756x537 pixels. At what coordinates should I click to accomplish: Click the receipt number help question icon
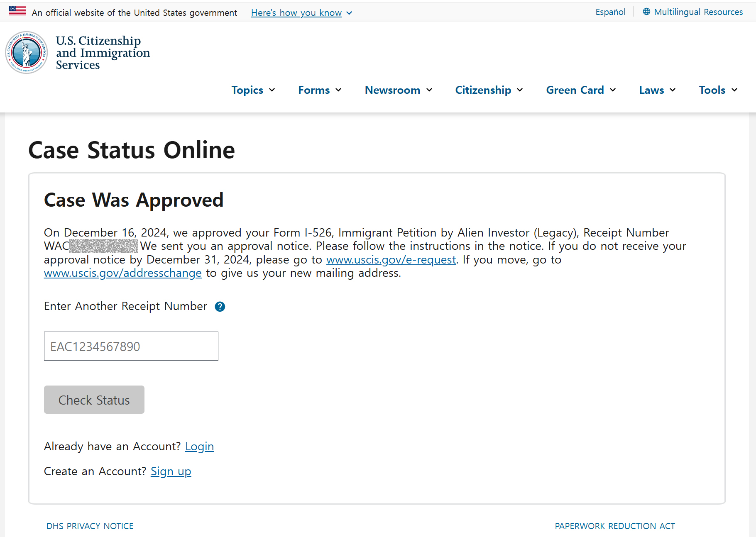pos(220,307)
